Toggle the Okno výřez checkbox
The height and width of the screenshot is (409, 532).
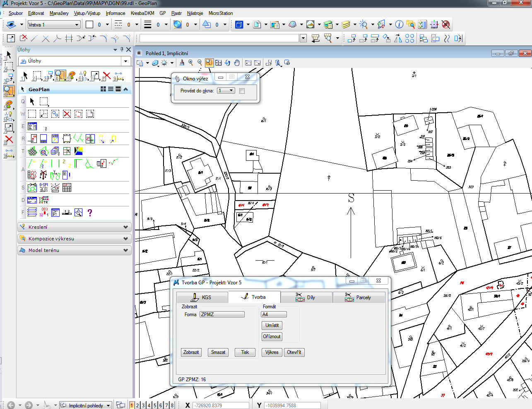[x=242, y=91]
